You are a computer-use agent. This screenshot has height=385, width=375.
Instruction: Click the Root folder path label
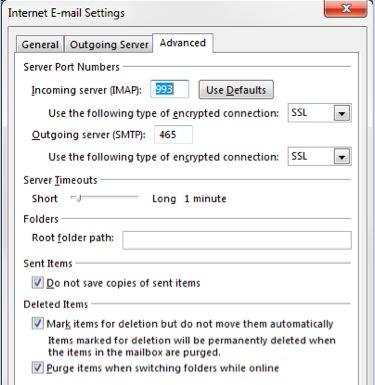pyautogui.click(x=73, y=238)
